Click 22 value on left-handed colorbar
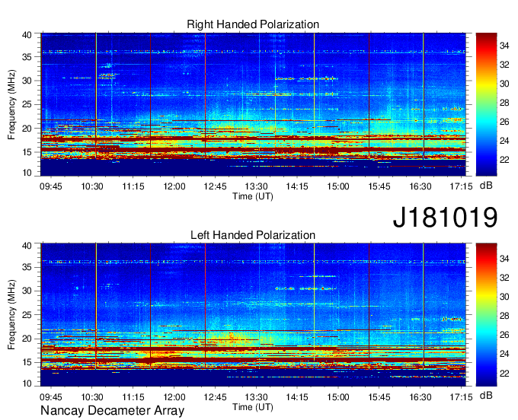The width and height of the screenshot is (518, 420). click(504, 373)
